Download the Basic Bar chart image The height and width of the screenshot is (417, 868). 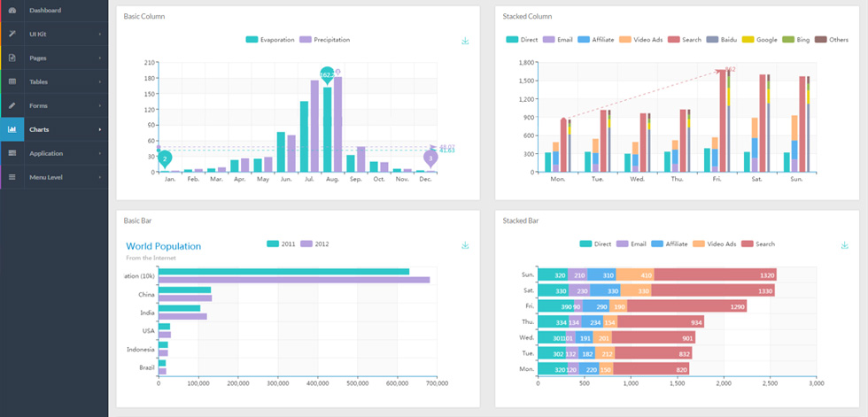[465, 245]
